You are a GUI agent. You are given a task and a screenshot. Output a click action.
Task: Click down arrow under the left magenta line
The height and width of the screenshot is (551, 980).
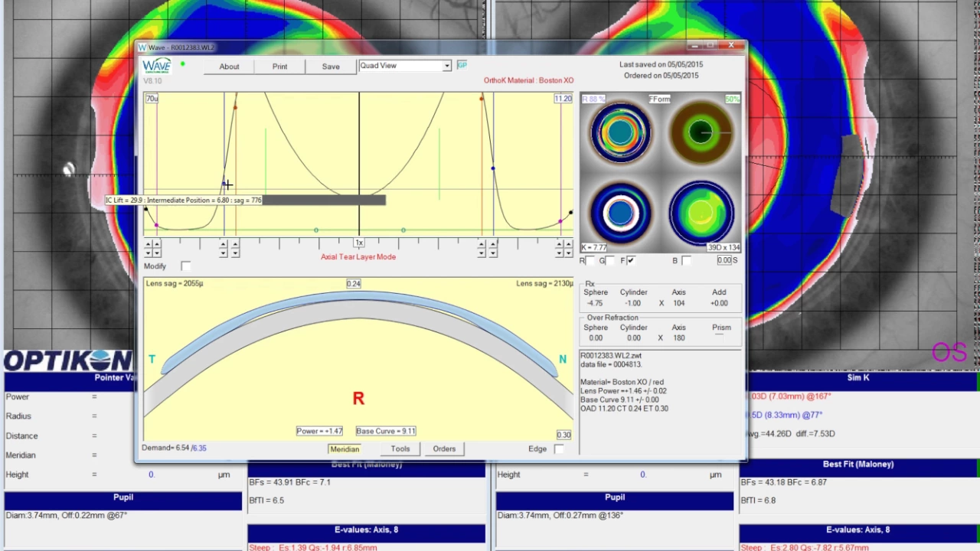(x=157, y=253)
